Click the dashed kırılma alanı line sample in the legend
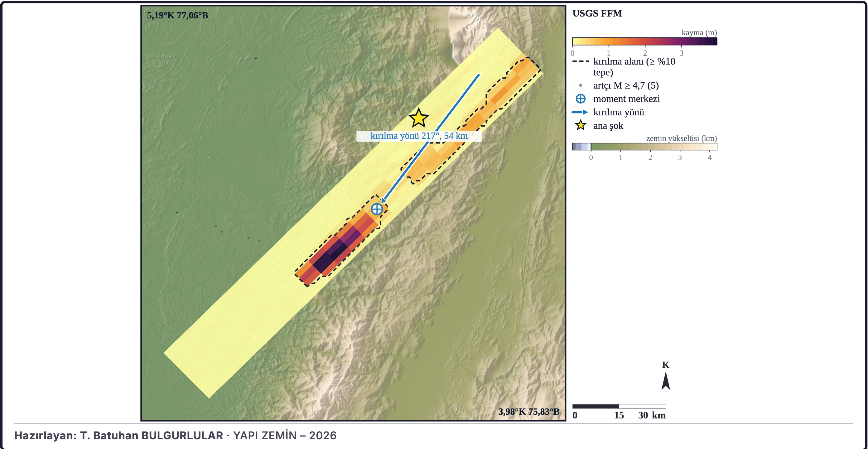This screenshot has height=449, width=868. [580, 62]
